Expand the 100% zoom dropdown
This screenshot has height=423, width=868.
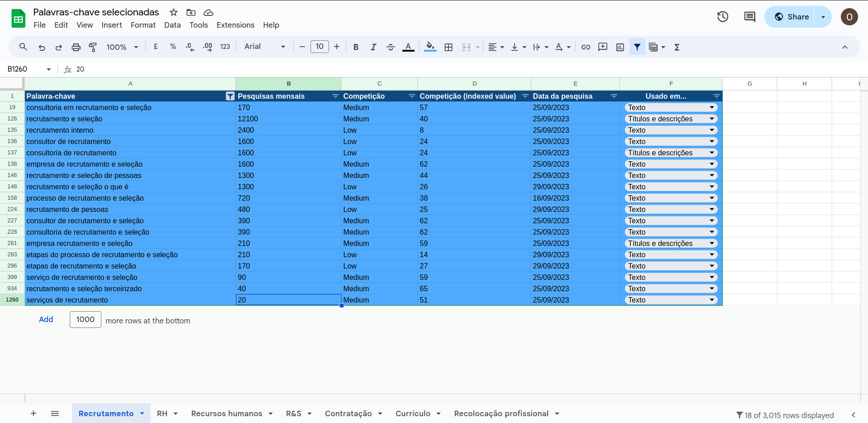122,47
